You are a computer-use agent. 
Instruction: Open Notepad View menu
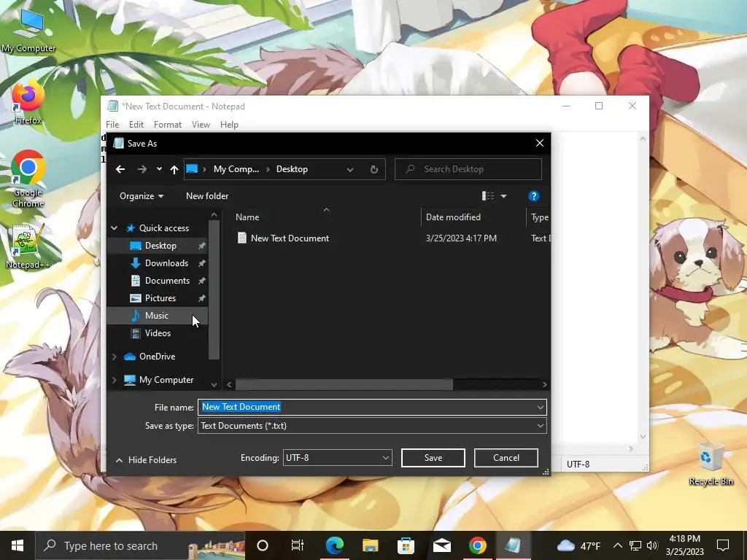pos(201,125)
